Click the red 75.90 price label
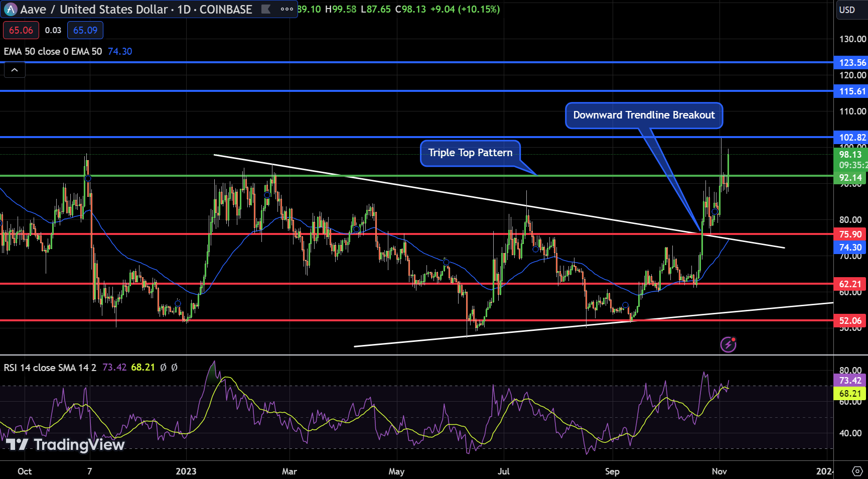Image resolution: width=868 pixels, height=479 pixels. (x=850, y=234)
